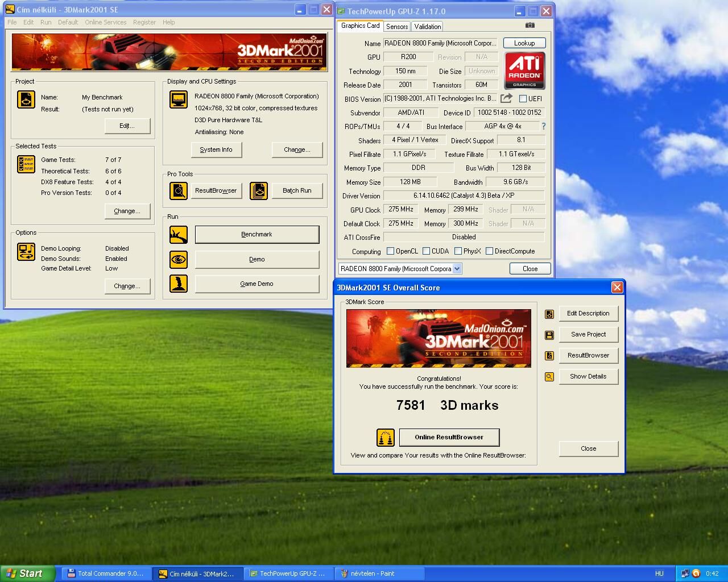Click the Batch Run button
The image size is (728, 582).
[x=297, y=190]
